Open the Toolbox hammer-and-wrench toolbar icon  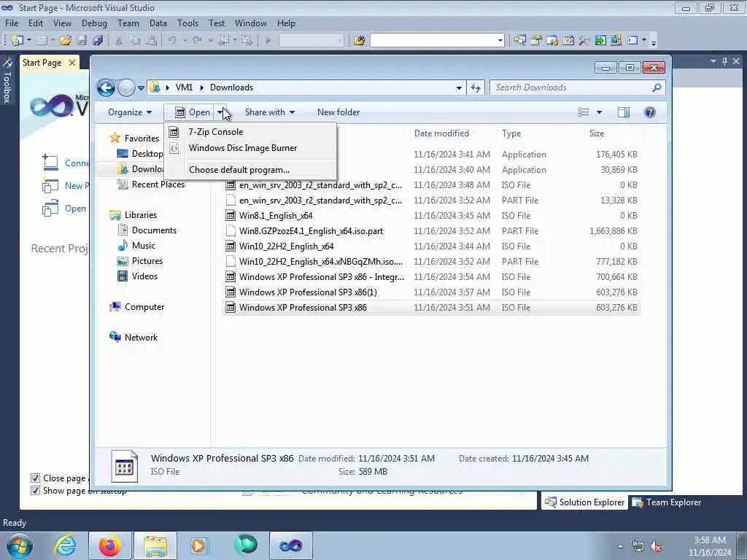584,41
